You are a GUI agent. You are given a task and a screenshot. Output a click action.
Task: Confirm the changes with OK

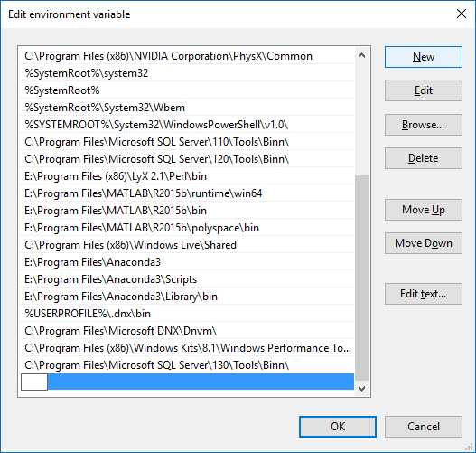[338, 427]
